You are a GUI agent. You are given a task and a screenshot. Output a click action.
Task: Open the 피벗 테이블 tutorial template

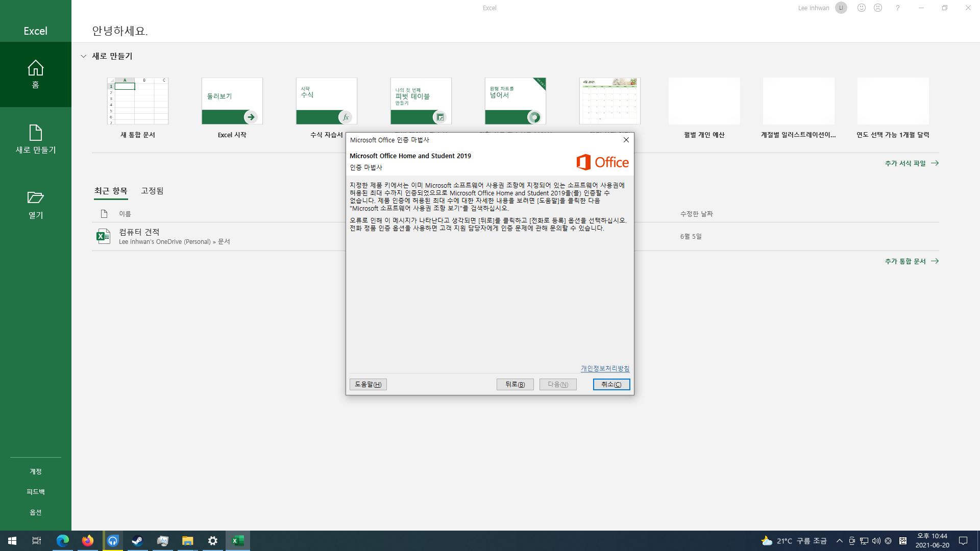pos(421,101)
